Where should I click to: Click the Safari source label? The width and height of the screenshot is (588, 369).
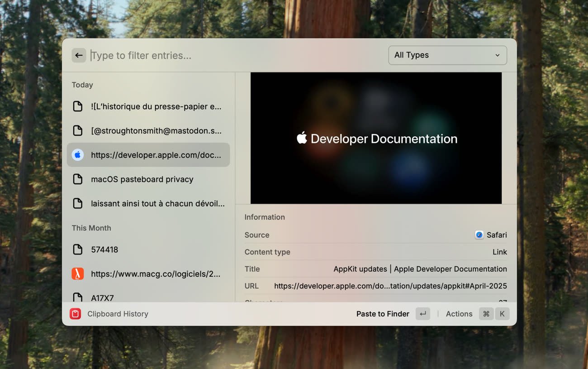point(497,235)
